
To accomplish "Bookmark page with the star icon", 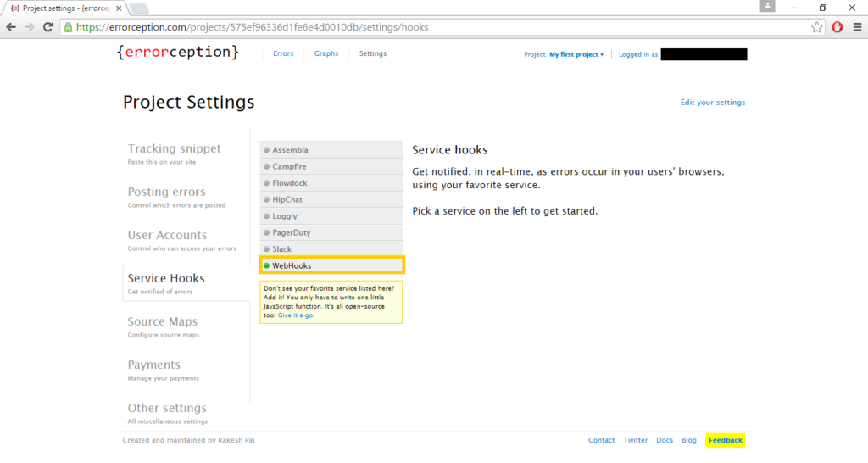I will [816, 27].
